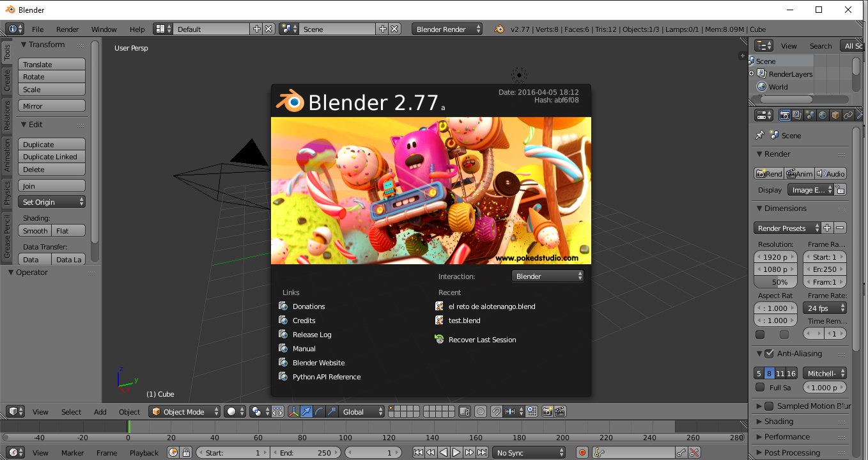The image size is (868, 460).
Task: Open pivot point selector in 3D header
Action: coord(260,411)
